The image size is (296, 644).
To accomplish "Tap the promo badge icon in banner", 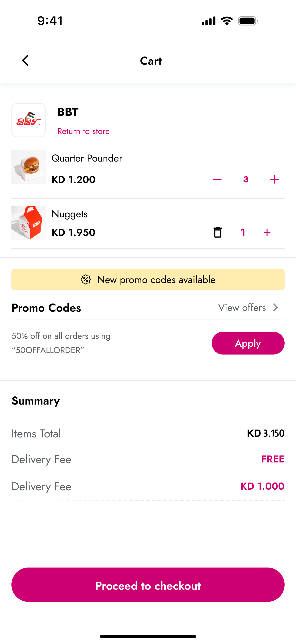I will pyautogui.click(x=86, y=279).
